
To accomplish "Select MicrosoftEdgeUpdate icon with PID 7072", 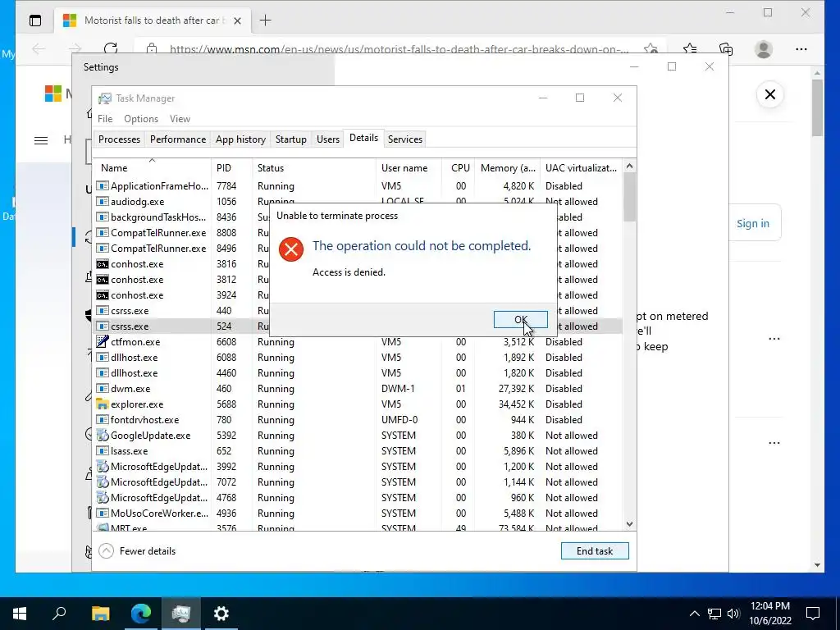I will coord(103,482).
